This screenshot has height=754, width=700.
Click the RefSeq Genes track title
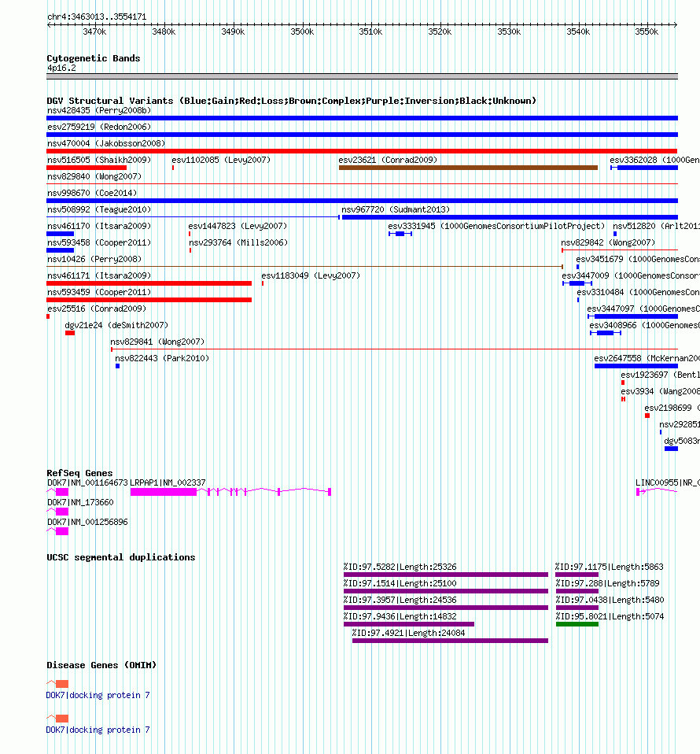point(79,473)
